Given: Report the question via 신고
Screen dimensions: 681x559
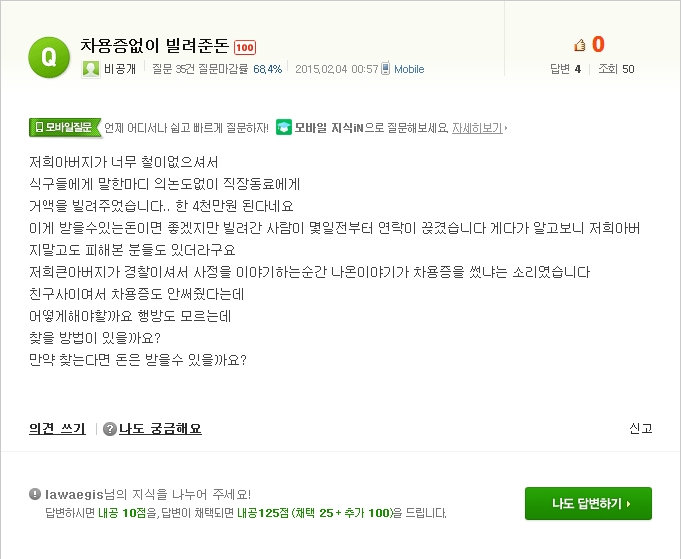Looking at the screenshot, I should click(x=641, y=429).
